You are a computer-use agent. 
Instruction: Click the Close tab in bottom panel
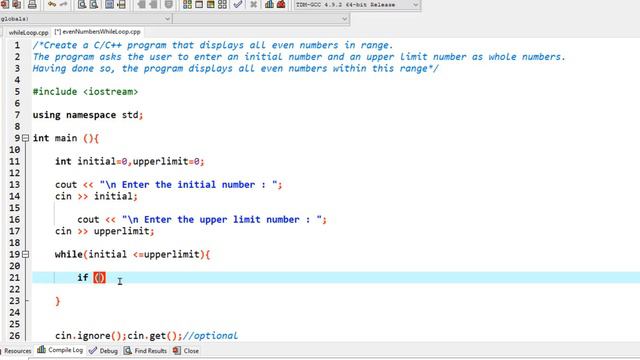[x=186, y=351]
